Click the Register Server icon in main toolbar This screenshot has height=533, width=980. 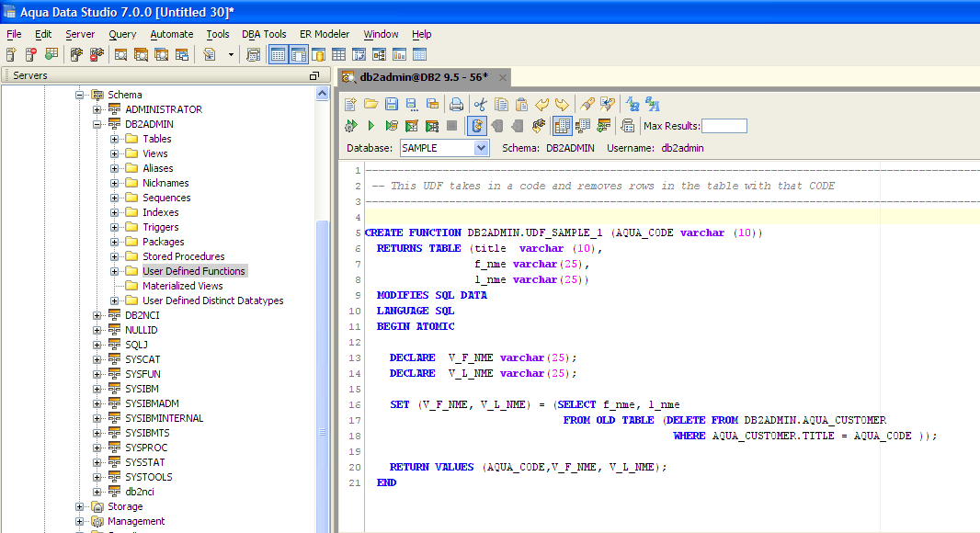pyautogui.click(x=11, y=55)
